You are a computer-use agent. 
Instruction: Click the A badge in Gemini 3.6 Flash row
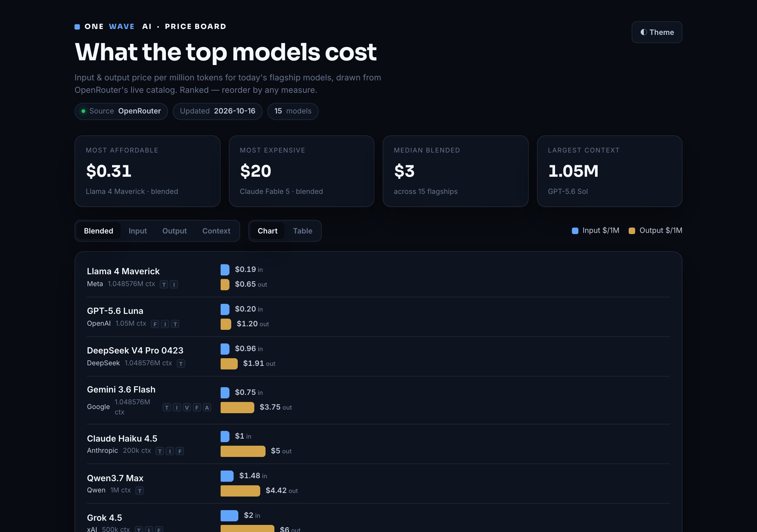[207, 407]
